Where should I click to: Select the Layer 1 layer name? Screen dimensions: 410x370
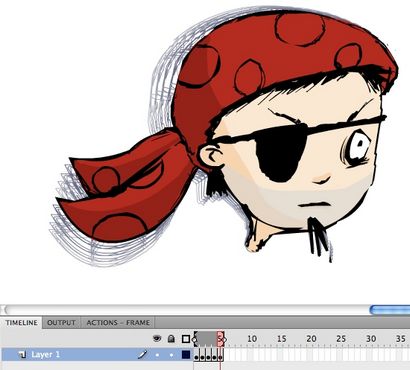(46, 354)
